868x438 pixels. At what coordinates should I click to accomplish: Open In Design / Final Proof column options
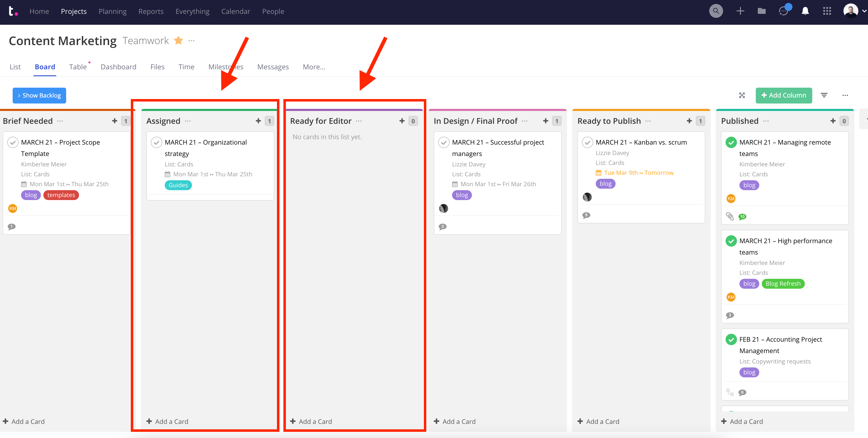pos(525,121)
